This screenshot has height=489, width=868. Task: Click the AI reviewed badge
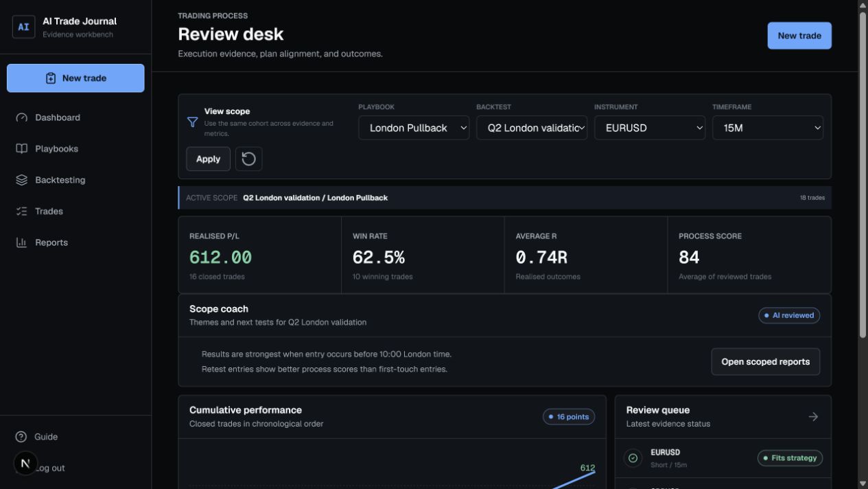(x=789, y=315)
